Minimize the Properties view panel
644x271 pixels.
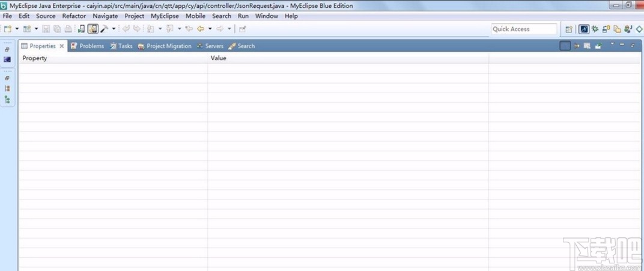point(622,44)
